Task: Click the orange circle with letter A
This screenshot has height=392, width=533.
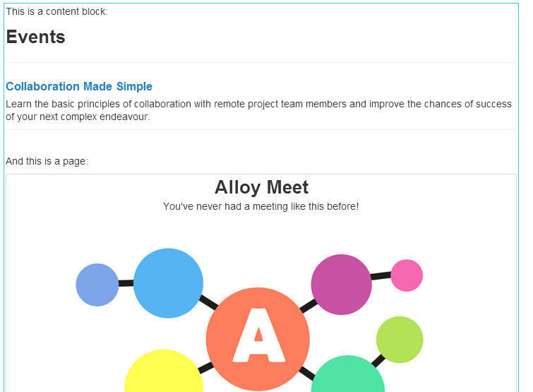Action: 258,339
